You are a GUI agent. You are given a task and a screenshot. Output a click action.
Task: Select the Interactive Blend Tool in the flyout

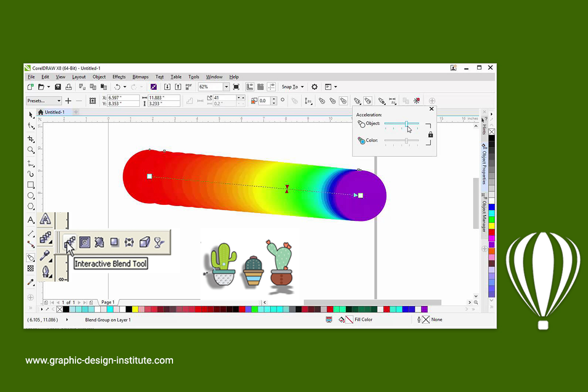click(69, 242)
